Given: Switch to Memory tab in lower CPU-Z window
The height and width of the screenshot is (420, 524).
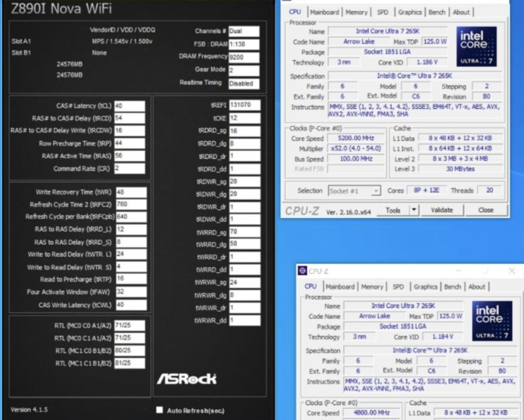Looking at the screenshot, I should pyautogui.click(x=372, y=287).
